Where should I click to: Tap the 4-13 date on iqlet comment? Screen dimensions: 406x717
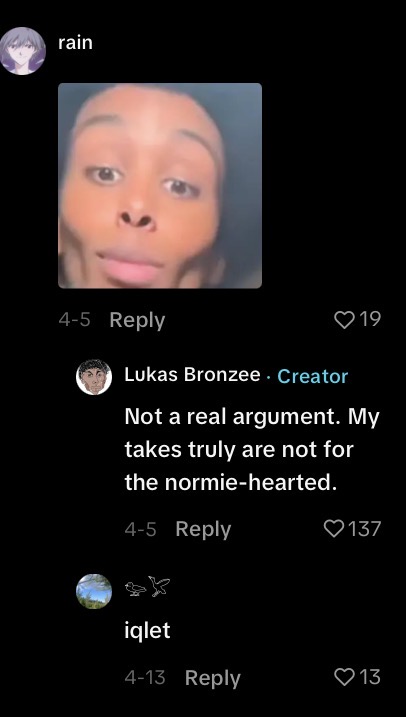click(x=144, y=677)
